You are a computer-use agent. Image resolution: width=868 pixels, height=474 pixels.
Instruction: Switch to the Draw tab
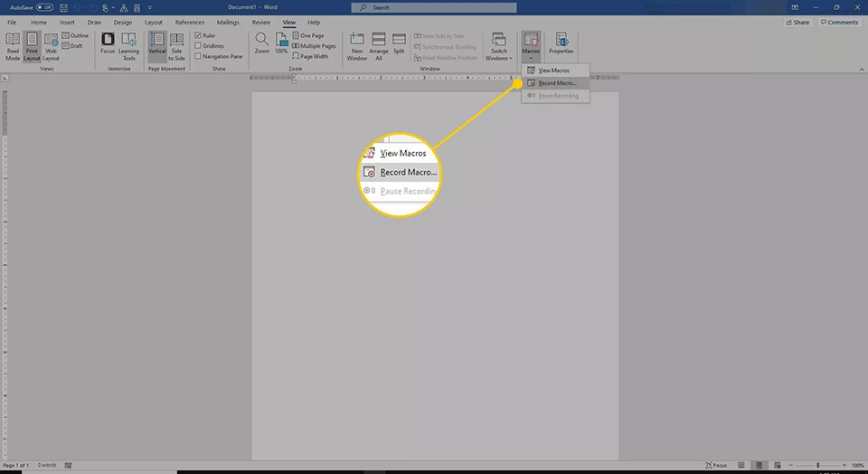[x=94, y=22]
